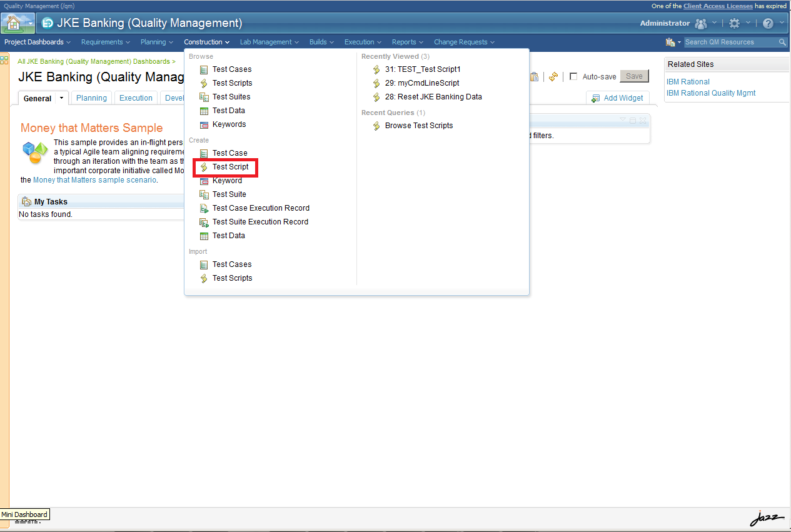
Task: Open the Lab Management menu
Action: 270,42
